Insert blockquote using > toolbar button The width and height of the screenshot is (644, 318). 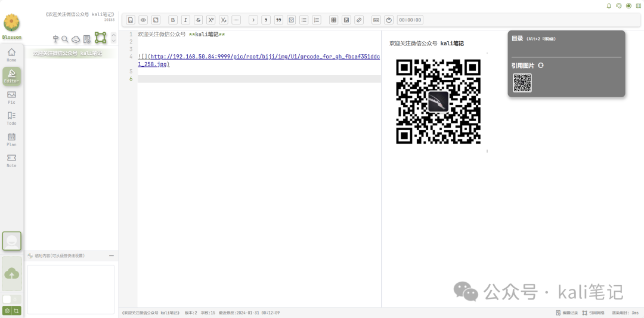[253, 20]
